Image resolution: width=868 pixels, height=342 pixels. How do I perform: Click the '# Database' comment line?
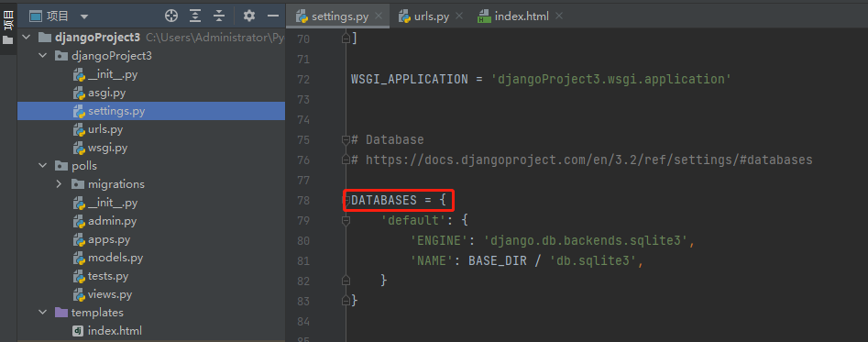(388, 139)
